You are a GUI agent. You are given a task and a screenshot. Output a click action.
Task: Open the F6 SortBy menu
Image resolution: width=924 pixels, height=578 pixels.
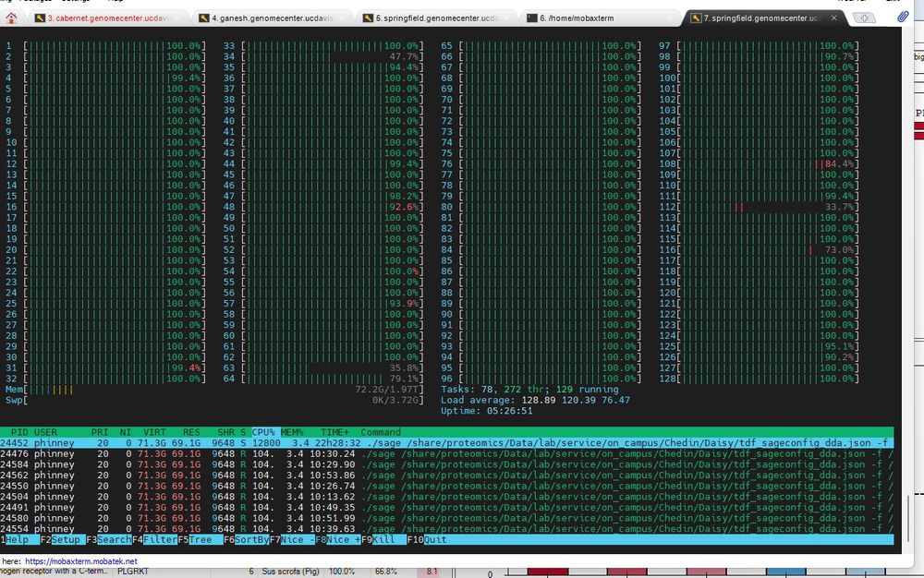(x=247, y=540)
